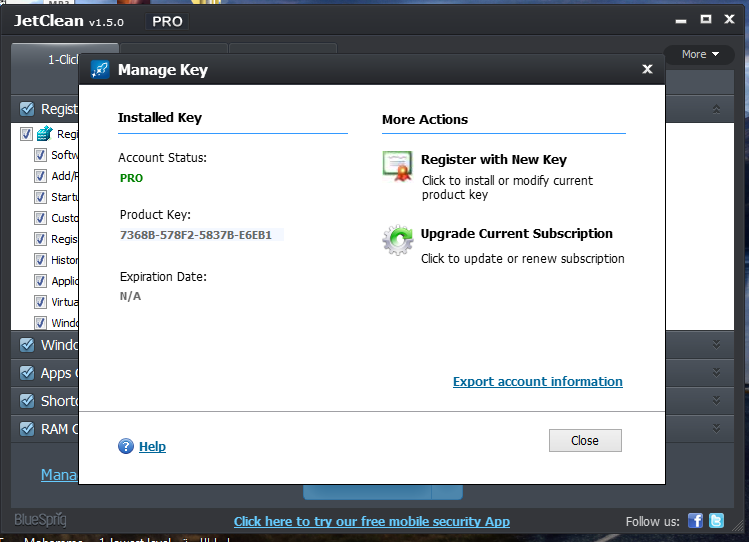Uncheck the Histor... item checkbox
This screenshot has height=542, width=749.
click(x=40, y=260)
